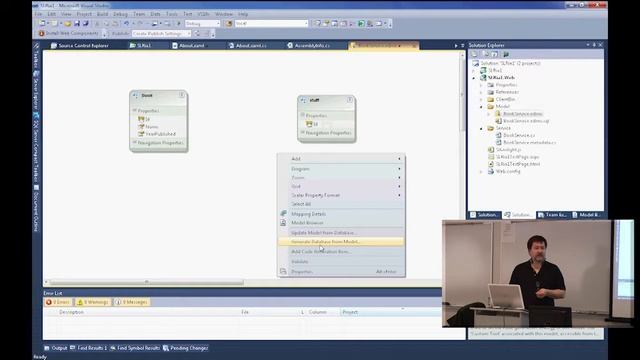Expand the SLRia1 project node
The width and height of the screenshot is (640, 360).
coord(474,71)
